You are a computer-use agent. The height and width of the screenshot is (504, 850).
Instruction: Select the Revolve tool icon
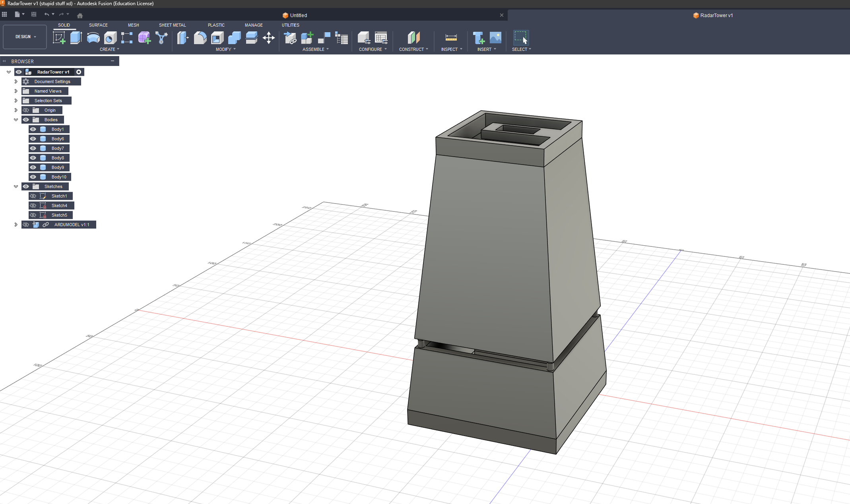tap(93, 38)
